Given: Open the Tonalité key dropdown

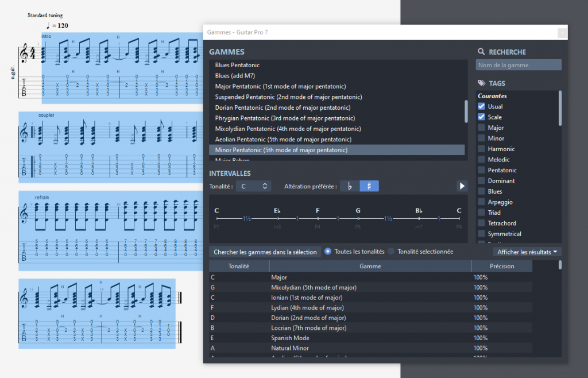Looking at the screenshot, I should [253, 186].
